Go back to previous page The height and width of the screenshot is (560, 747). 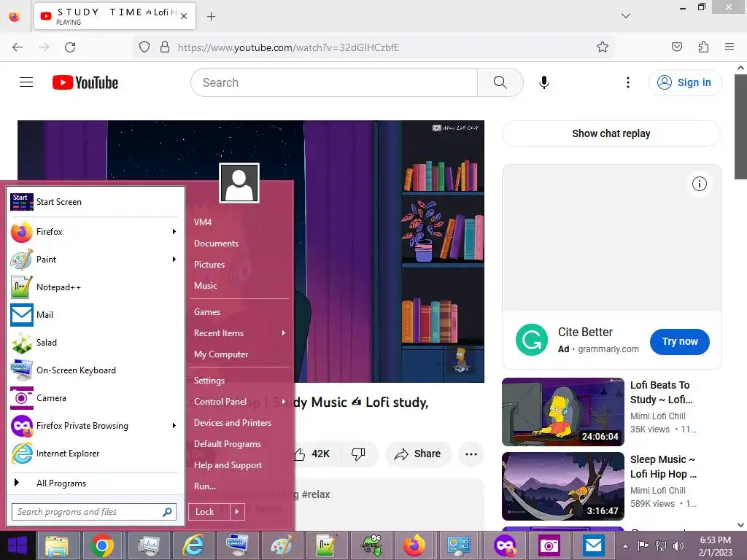[18, 47]
